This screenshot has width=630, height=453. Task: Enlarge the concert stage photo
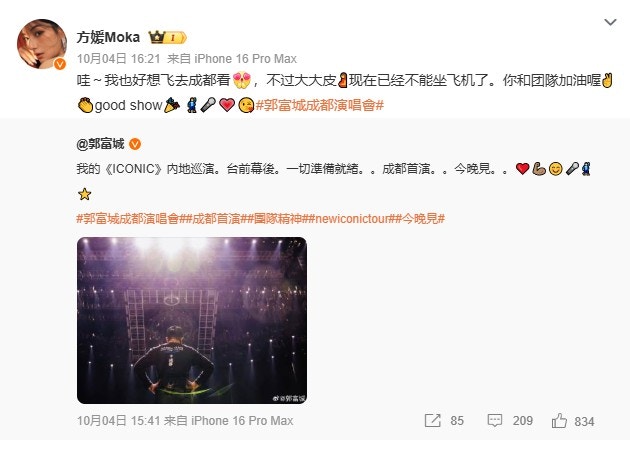192,320
